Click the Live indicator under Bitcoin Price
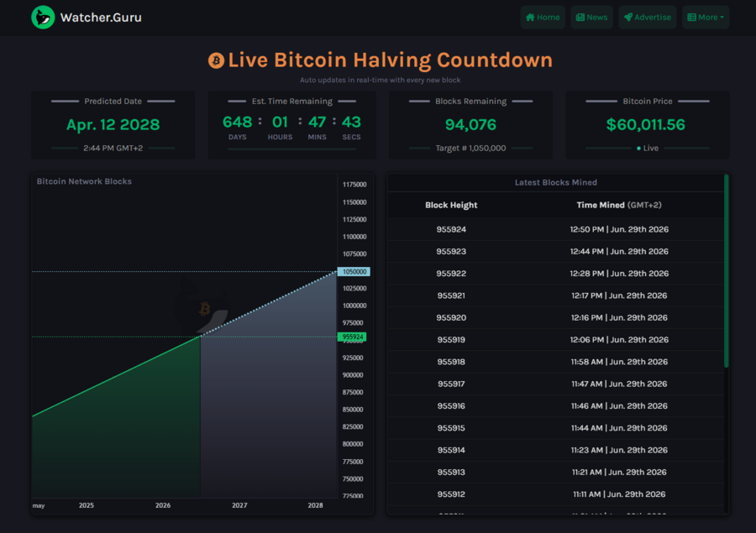The height and width of the screenshot is (533, 756). [648, 149]
